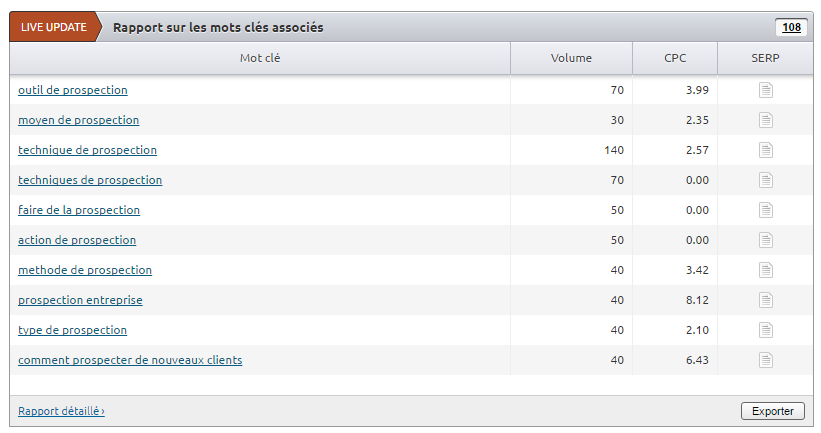Sort by CPC column header

(x=675, y=58)
